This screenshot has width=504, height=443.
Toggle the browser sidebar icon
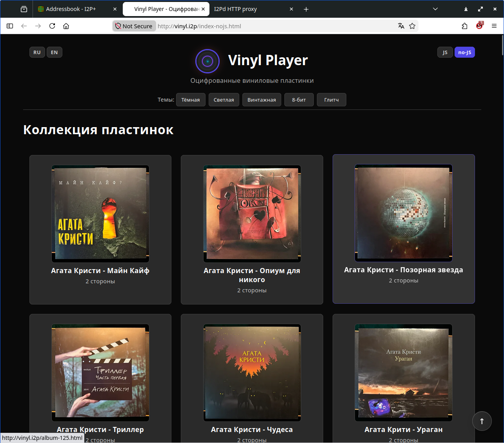pos(10,26)
